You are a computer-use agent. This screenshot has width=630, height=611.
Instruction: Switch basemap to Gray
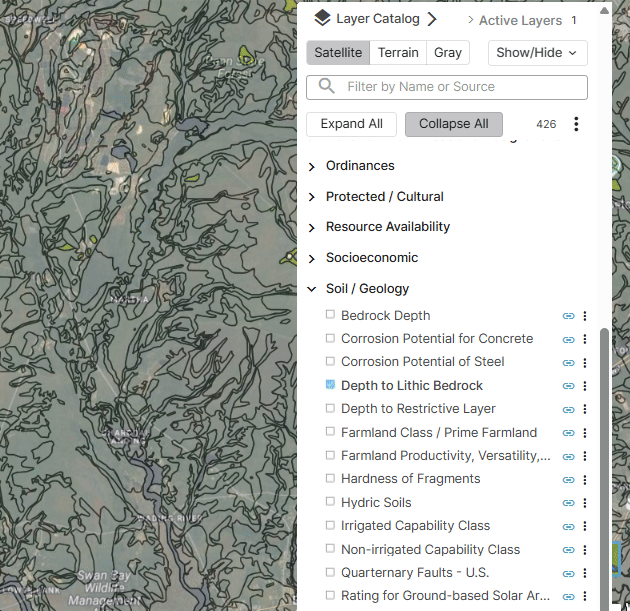tap(448, 53)
